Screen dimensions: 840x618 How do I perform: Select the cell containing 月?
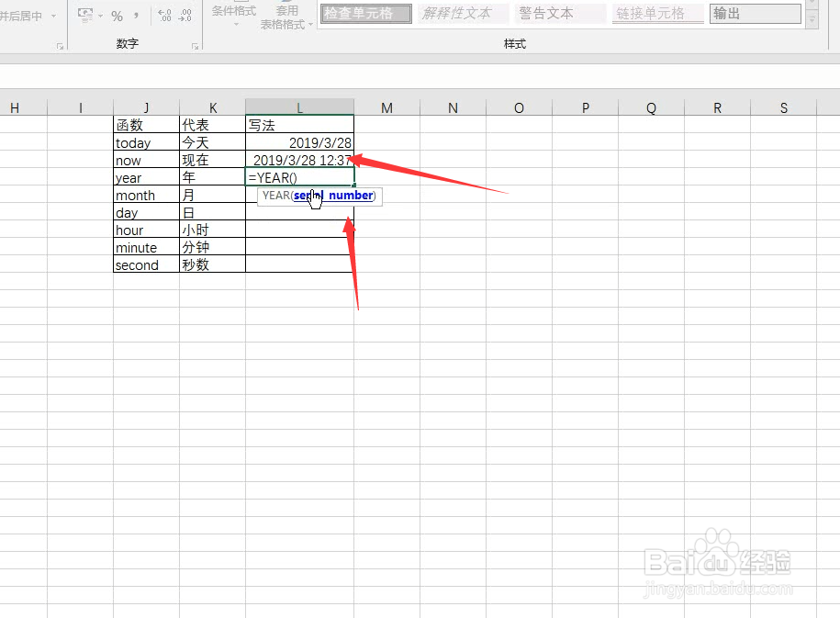(x=213, y=195)
